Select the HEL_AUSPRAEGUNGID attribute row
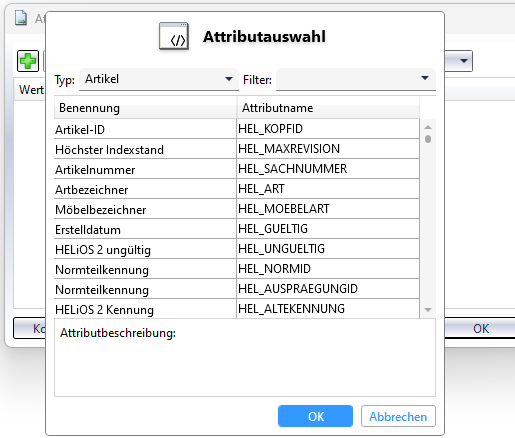The image size is (515, 438). pyautogui.click(x=237, y=289)
